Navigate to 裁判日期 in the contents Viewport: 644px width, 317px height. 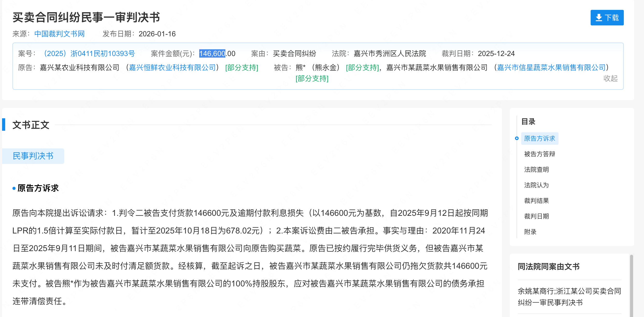536,216
